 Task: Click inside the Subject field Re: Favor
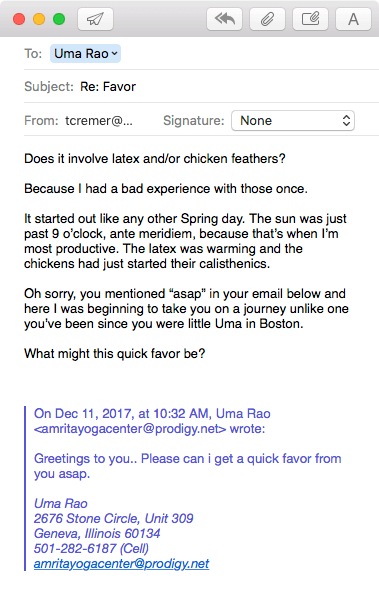(x=229, y=87)
